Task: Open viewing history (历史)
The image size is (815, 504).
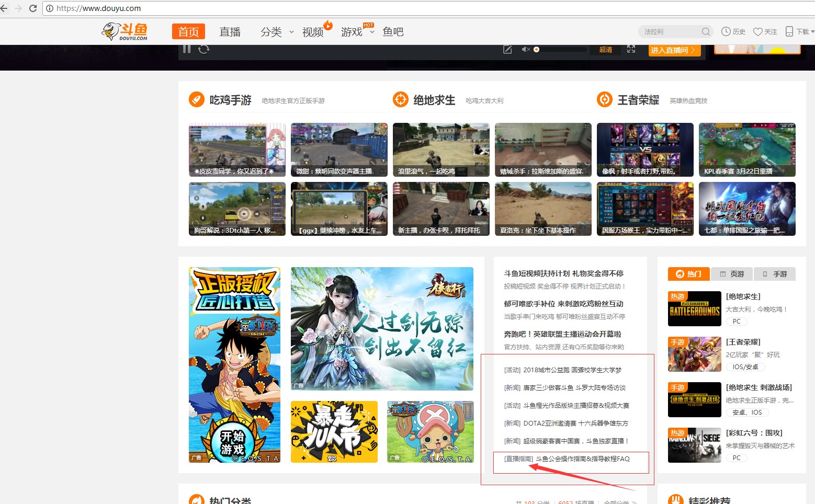Action: [x=733, y=32]
